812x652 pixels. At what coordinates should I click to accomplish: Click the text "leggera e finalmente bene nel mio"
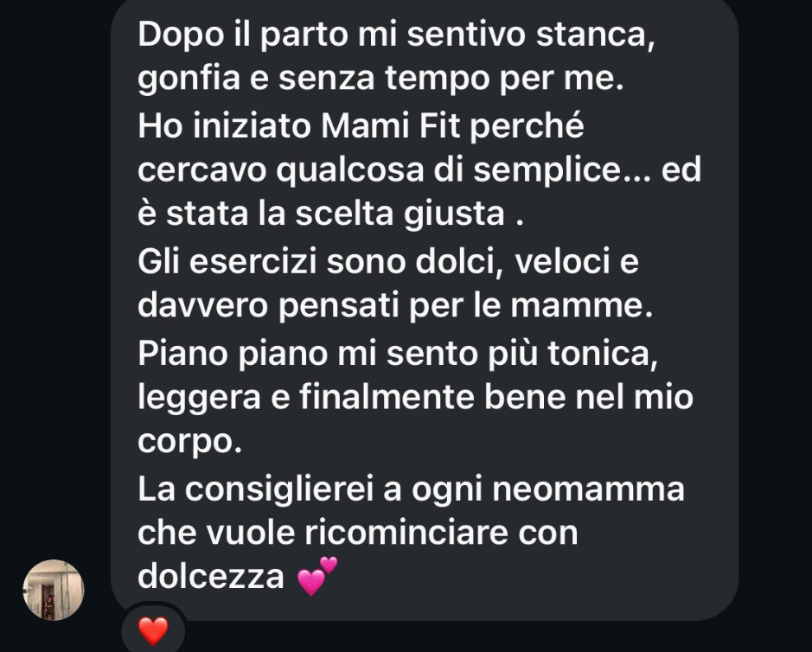tap(415, 398)
